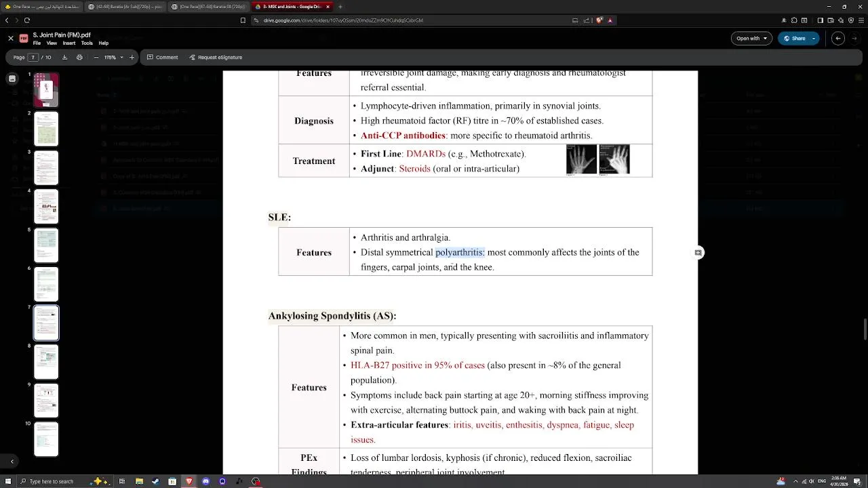Open the 'Open with' dropdown
Image resolution: width=868 pixels, height=488 pixels.
pos(751,38)
